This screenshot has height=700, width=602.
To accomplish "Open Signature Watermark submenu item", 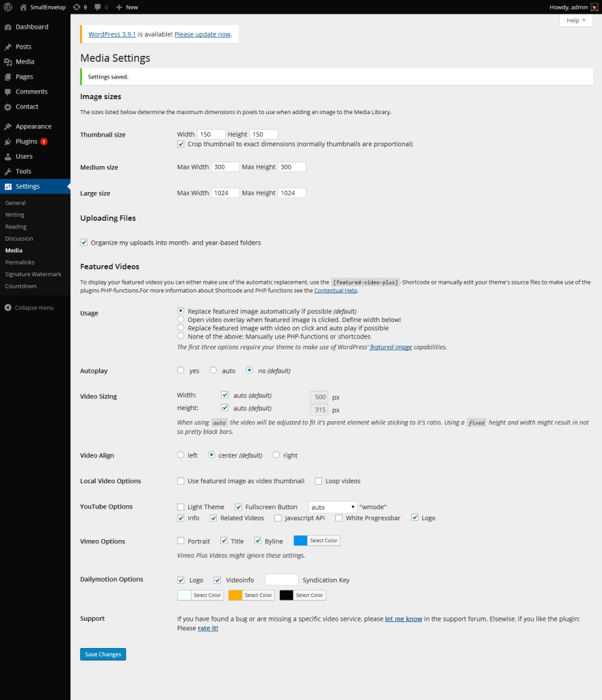I will (33, 274).
